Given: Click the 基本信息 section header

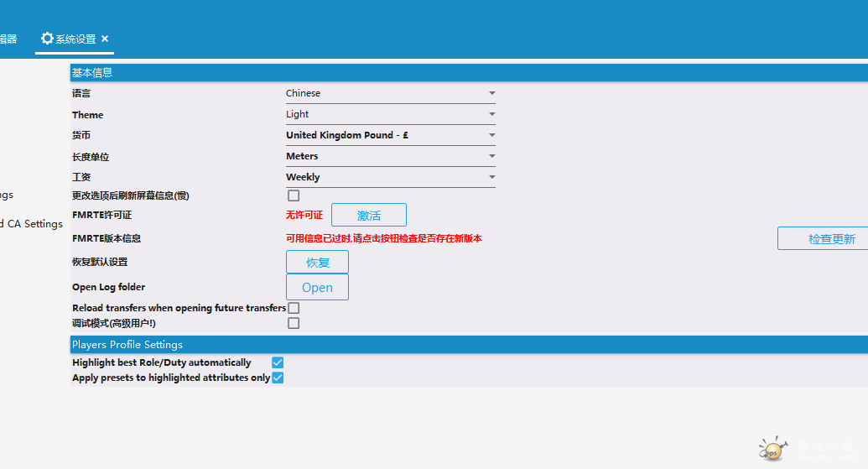Looking at the screenshot, I should [92, 73].
